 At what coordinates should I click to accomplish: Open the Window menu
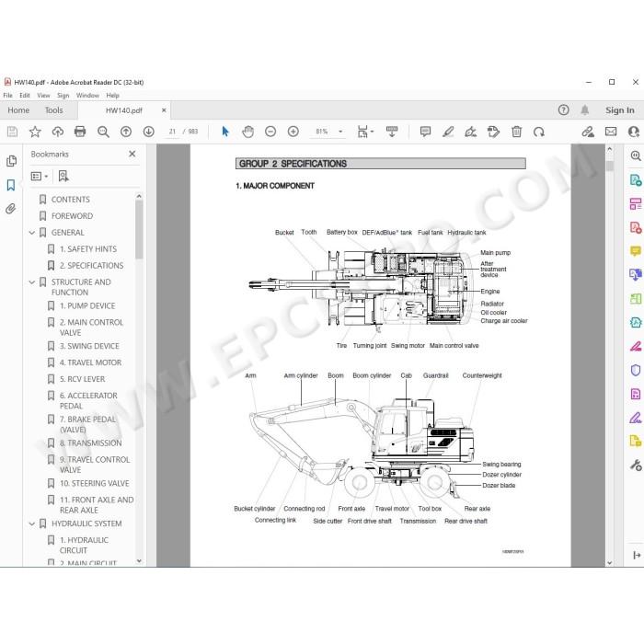(87, 96)
